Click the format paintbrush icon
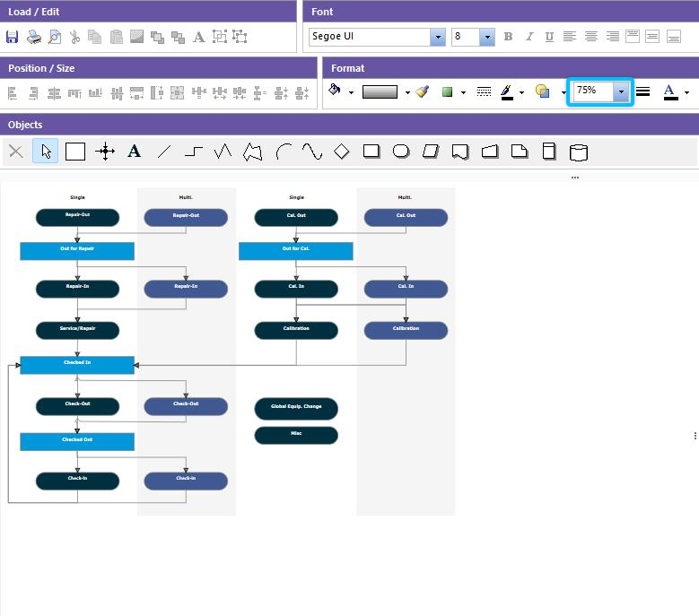 click(423, 91)
